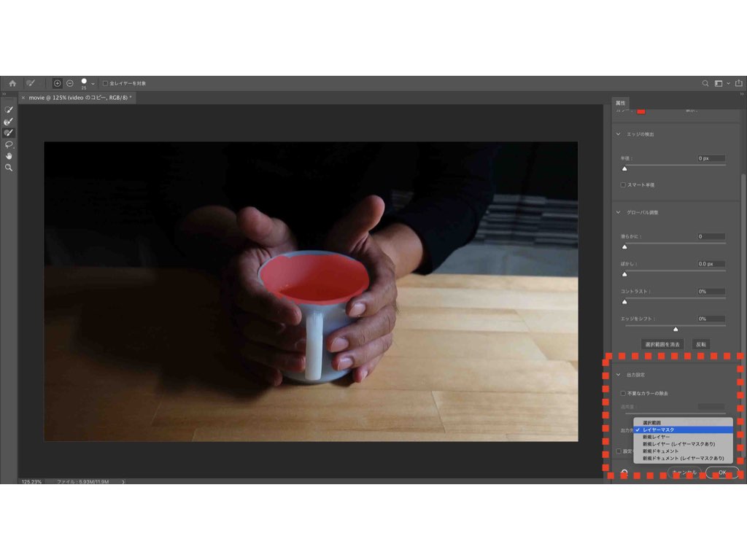The image size is (747, 560).
Task: Choose 選択範囲 from the output menu
Action: pyautogui.click(x=683, y=423)
